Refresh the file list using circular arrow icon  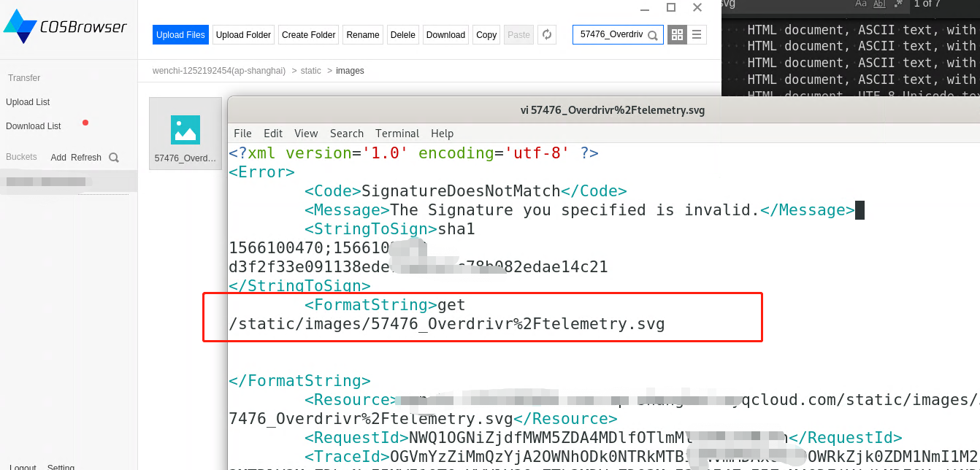[x=546, y=34]
